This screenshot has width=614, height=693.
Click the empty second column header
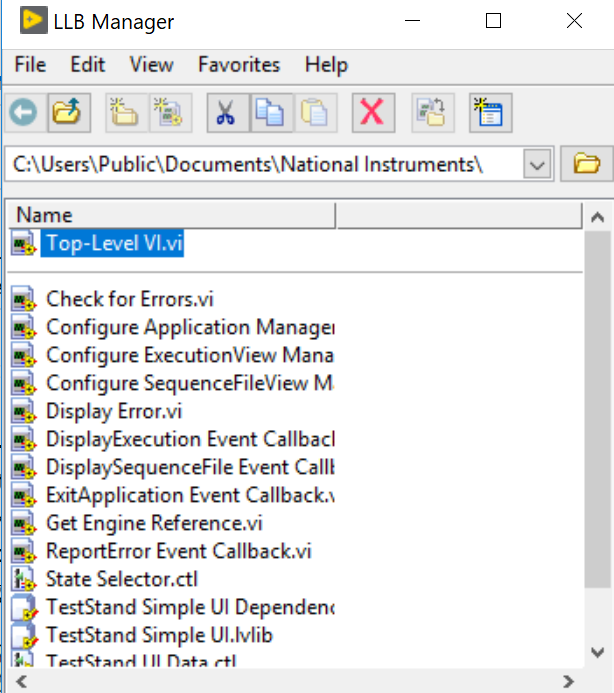(x=459, y=215)
